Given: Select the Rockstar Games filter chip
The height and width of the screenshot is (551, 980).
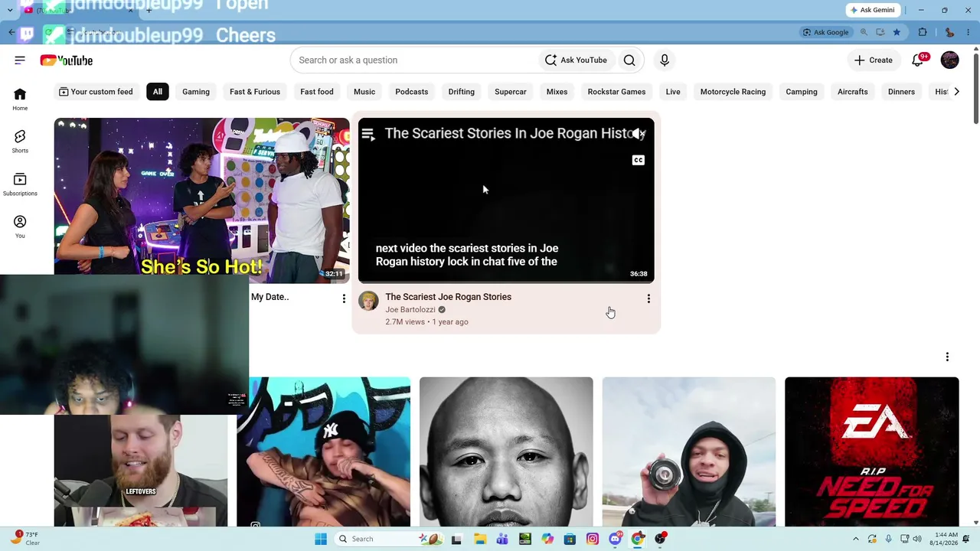Looking at the screenshot, I should pos(616,92).
